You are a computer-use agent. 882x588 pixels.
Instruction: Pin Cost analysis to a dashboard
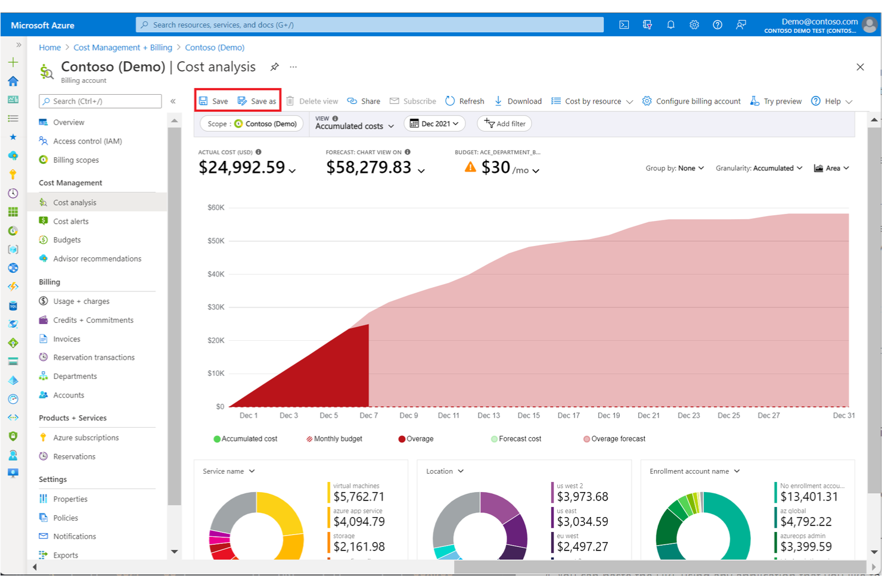coord(274,67)
